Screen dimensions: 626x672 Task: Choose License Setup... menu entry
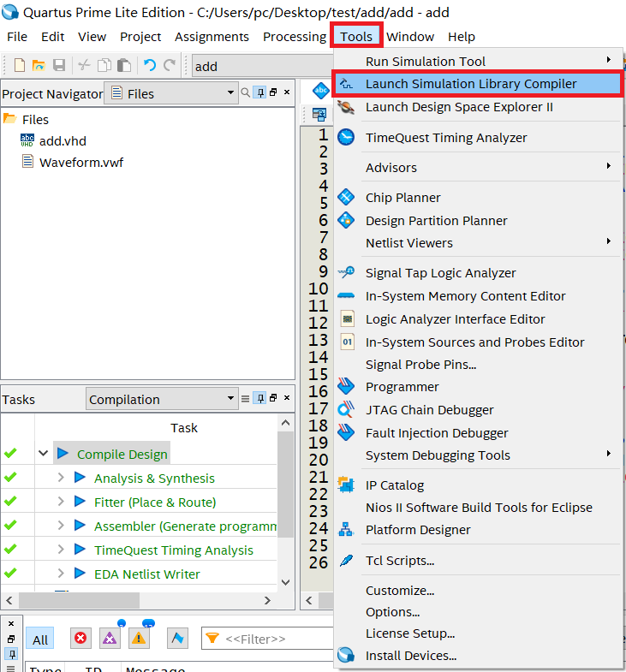(x=478, y=633)
